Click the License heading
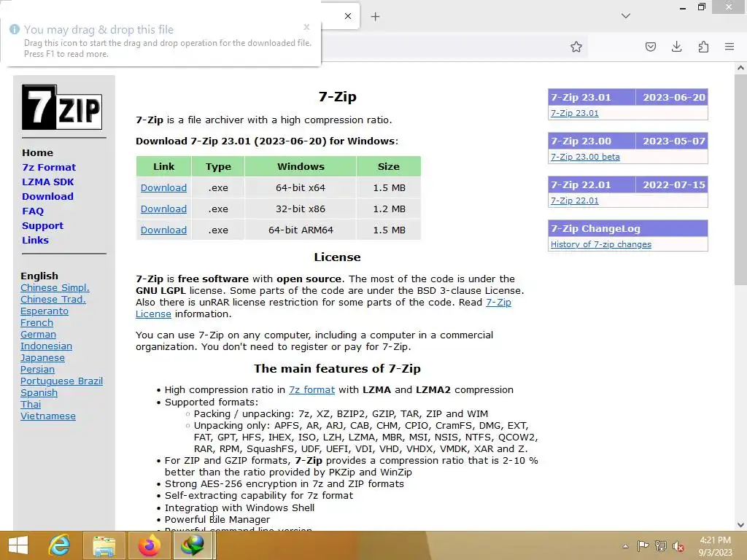The image size is (747, 560). pyautogui.click(x=337, y=257)
